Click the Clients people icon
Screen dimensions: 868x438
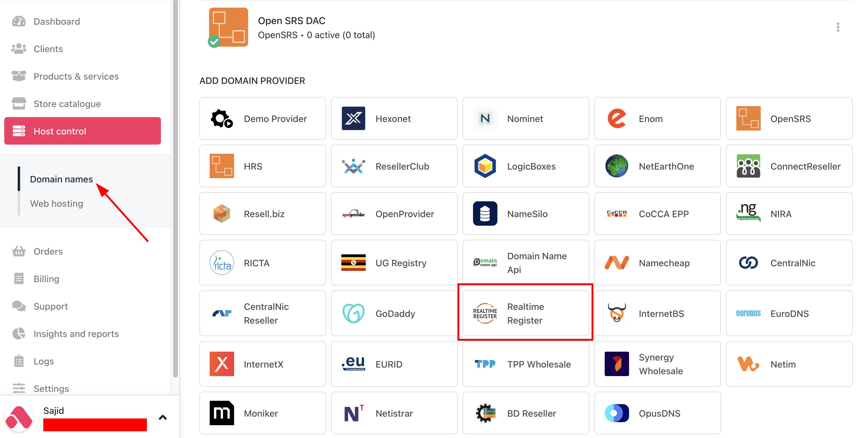[x=19, y=49]
